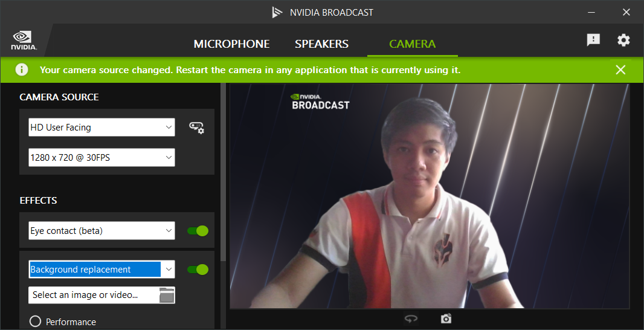Switch to the SPEAKERS tab
The height and width of the screenshot is (330, 644).
(x=321, y=44)
